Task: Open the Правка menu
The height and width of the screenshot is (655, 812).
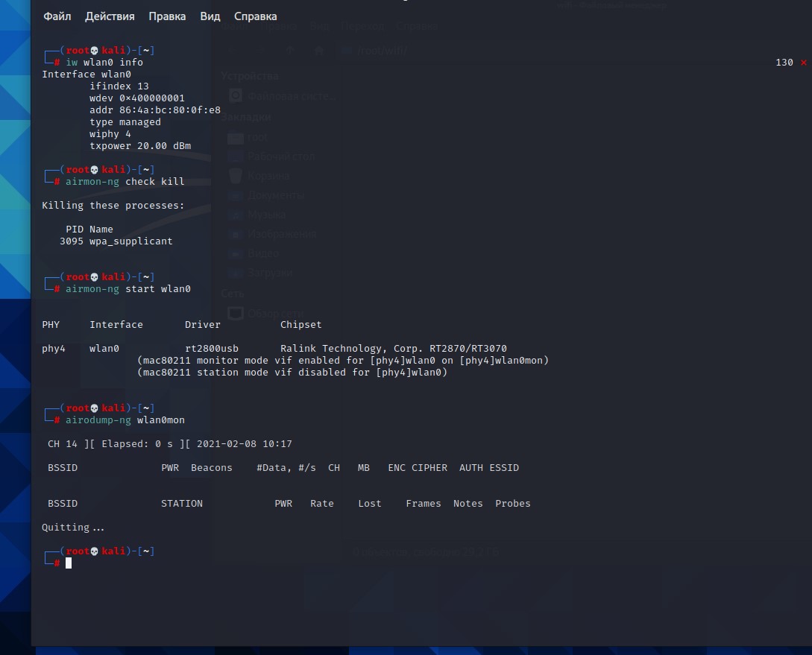Action: pos(167,16)
